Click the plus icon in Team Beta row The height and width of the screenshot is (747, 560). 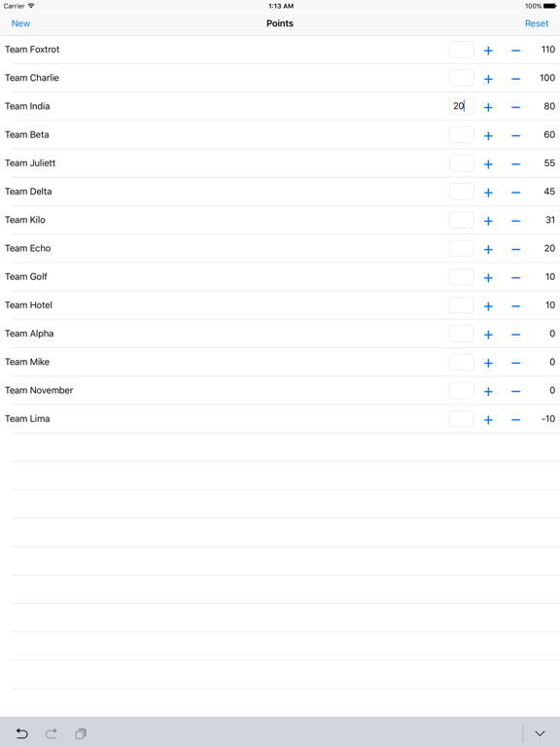[x=488, y=136]
